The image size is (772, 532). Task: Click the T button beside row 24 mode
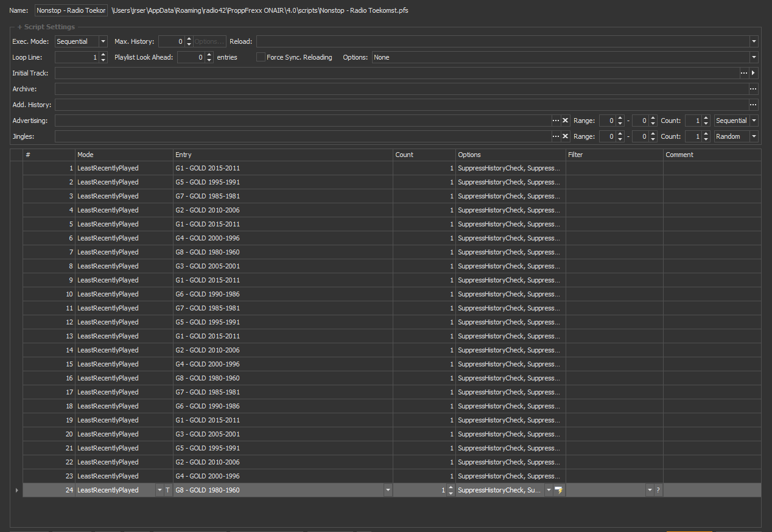[168, 490]
